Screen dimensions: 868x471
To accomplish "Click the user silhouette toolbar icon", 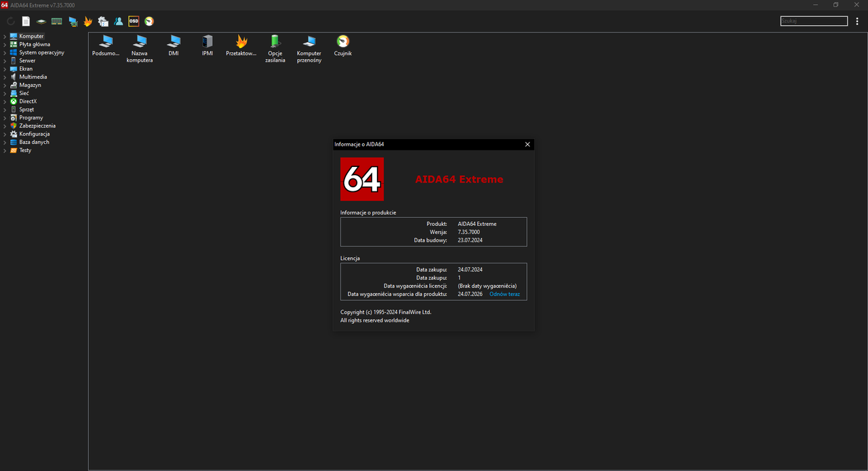I will click(x=119, y=21).
